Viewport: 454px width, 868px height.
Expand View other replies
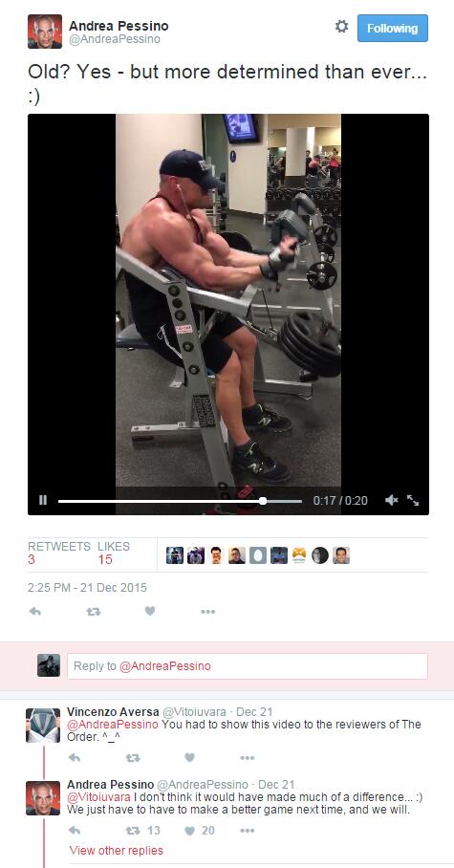point(117,850)
